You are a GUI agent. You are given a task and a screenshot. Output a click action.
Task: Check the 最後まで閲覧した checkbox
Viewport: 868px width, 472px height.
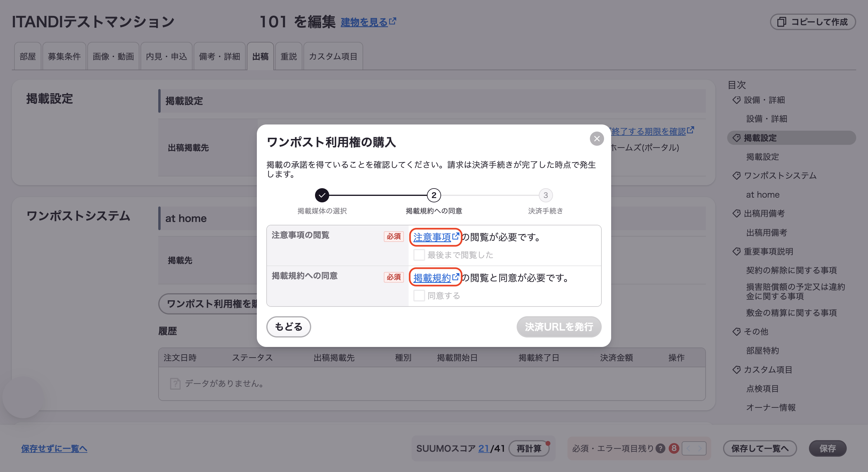419,255
